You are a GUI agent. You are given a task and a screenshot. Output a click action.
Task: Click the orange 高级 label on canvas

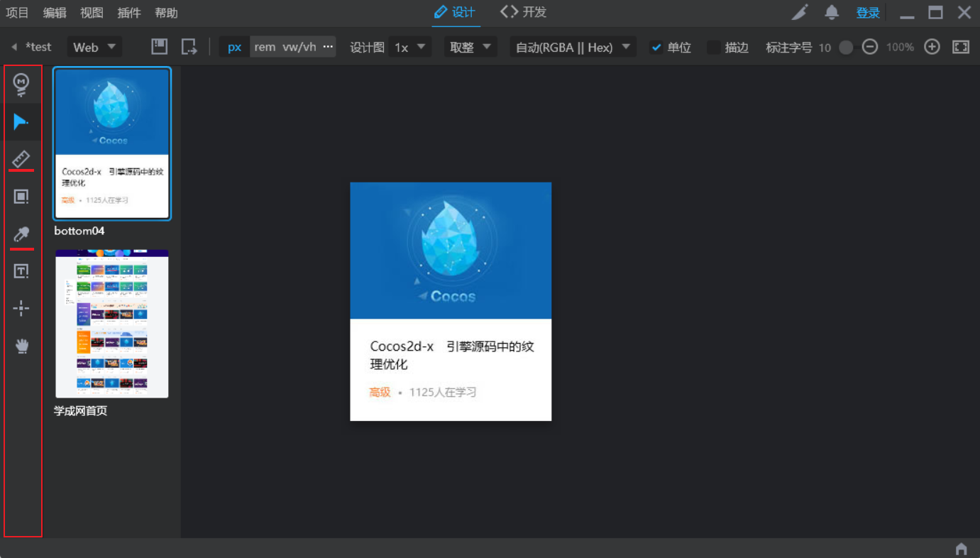(x=380, y=392)
